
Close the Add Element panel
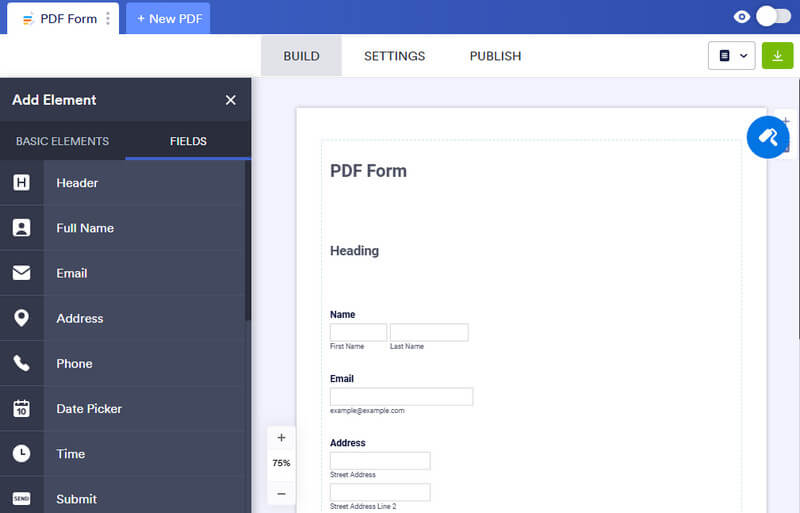(231, 100)
